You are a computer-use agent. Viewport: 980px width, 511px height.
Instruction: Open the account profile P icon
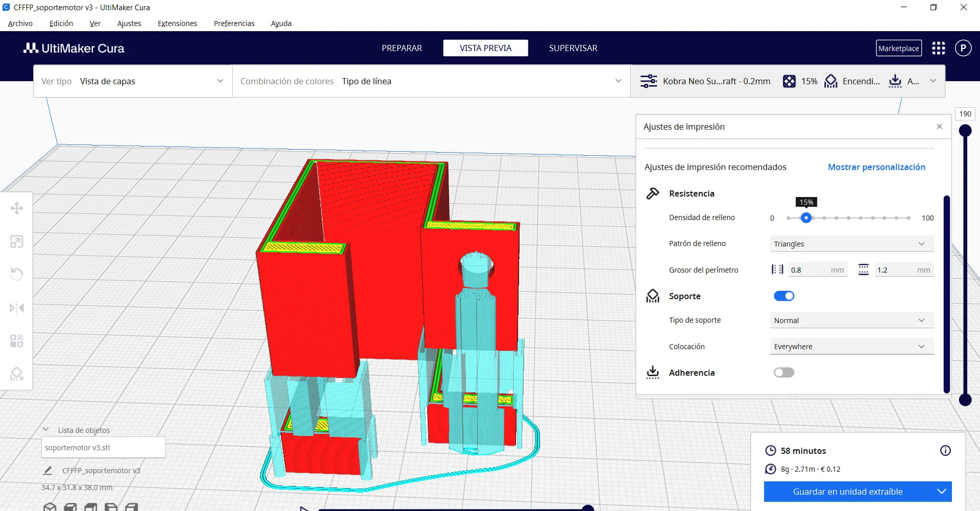(x=963, y=48)
